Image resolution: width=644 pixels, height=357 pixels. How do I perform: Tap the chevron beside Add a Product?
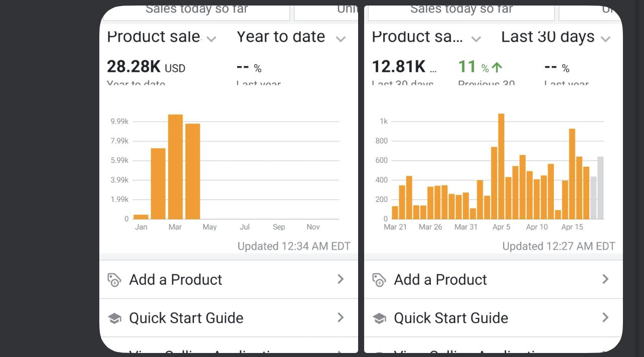(x=341, y=279)
